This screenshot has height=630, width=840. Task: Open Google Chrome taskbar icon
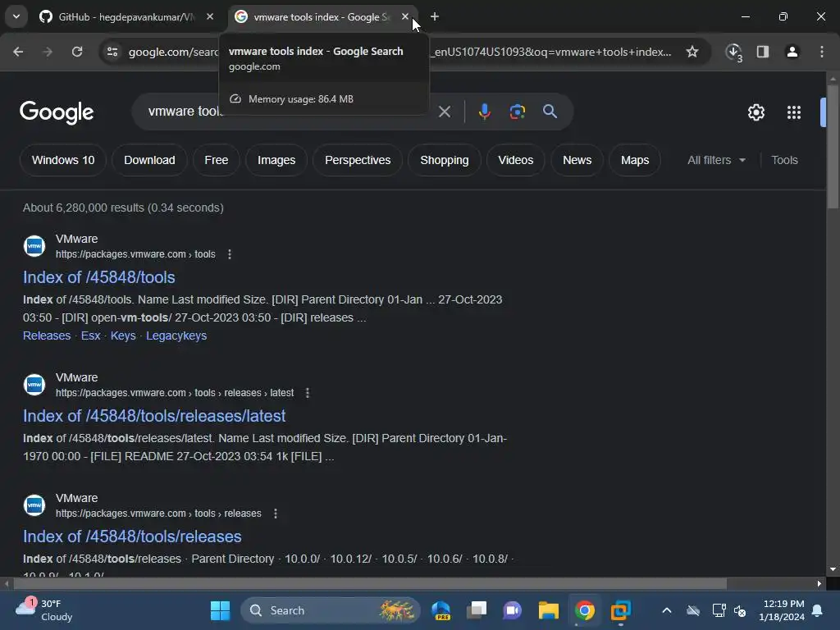(584, 610)
